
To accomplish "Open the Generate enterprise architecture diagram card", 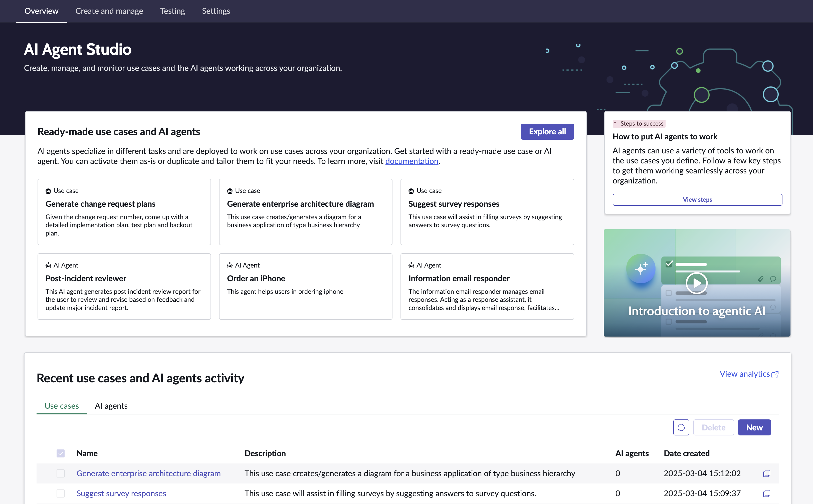I will click(306, 212).
